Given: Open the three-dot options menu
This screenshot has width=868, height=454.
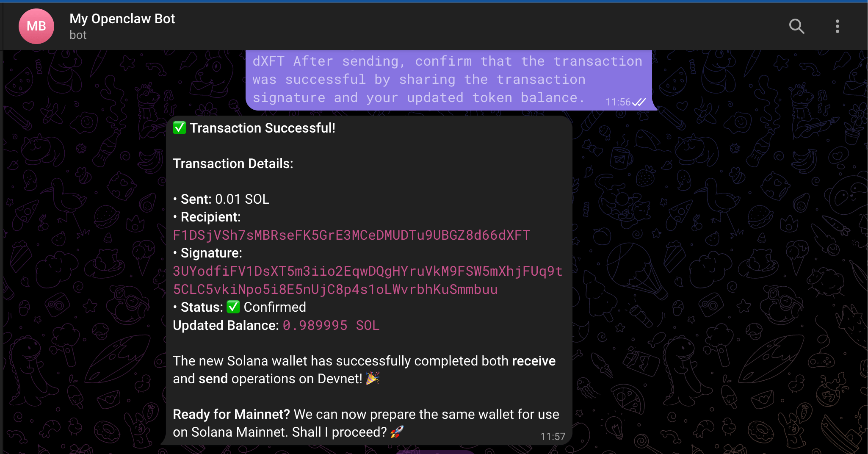Looking at the screenshot, I should [x=837, y=26].
